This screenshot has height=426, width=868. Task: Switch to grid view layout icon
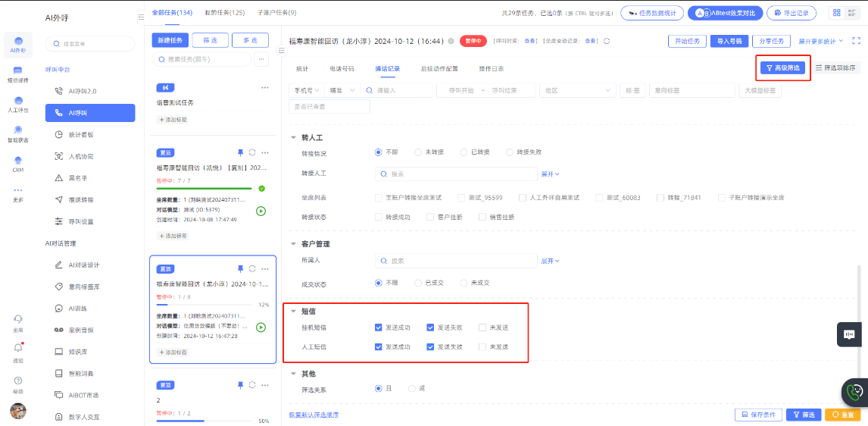pyautogui.click(x=836, y=13)
